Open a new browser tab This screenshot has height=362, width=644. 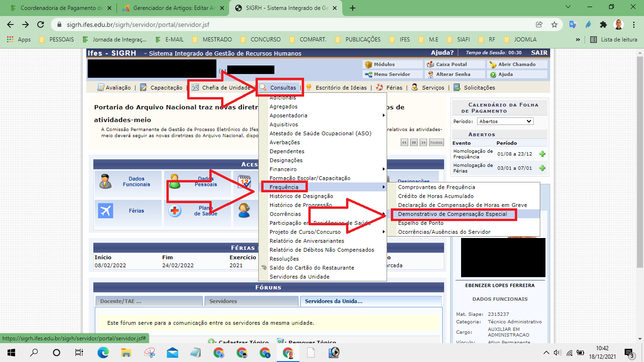click(x=352, y=8)
